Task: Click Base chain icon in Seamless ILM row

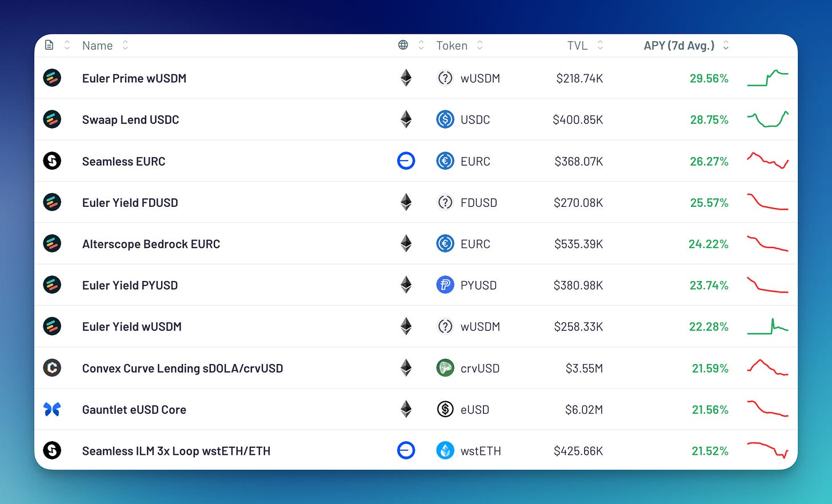Action: pos(406,450)
